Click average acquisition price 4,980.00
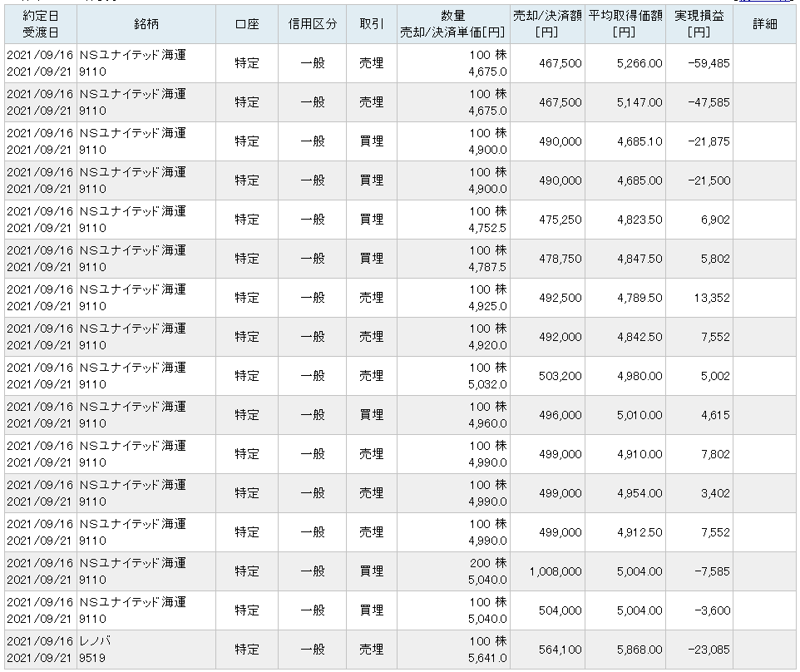Image resolution: width=800 pixels, height=672 pixels. tap(640, 376)
